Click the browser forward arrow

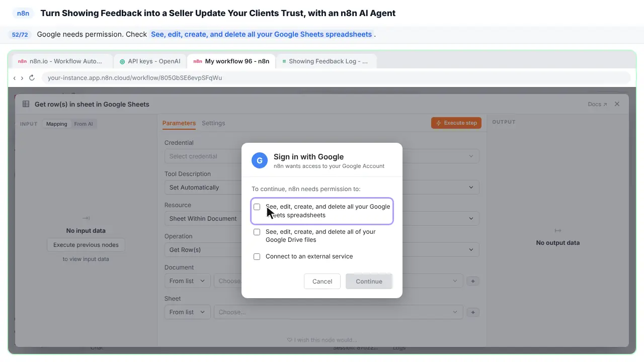pos(22,78)
